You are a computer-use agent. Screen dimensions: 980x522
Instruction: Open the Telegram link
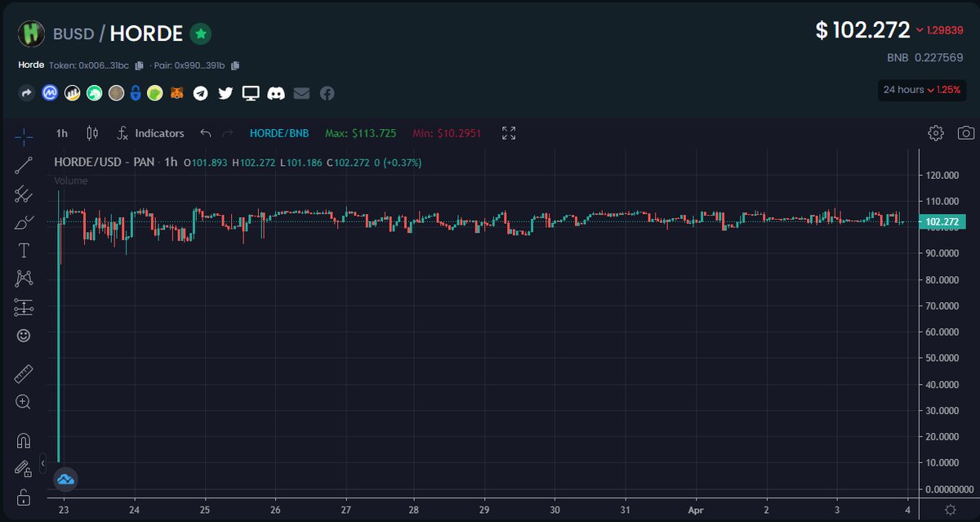(x=201, y=94)
